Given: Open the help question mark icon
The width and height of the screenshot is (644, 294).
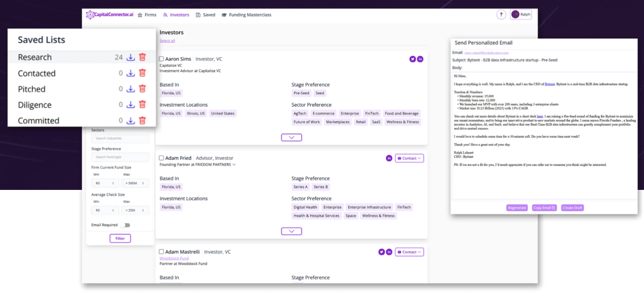Looking at the screenshot, I should (x=501, y=14).
